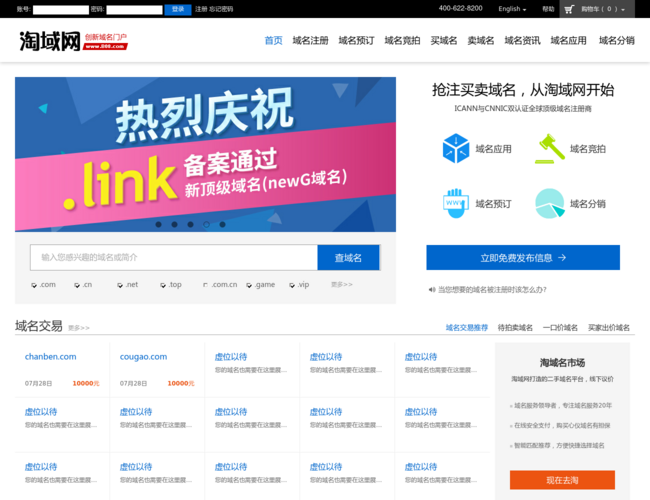Switch to the 待拍卖域名 tab
650x500 pixels.
click(x=515, y=327)
